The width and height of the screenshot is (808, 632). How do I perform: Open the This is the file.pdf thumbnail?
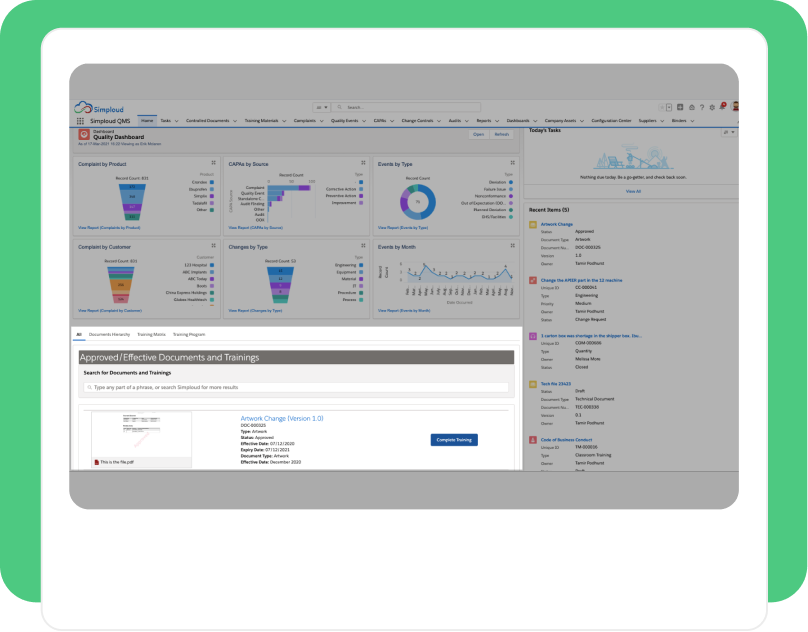pos(141,439)
